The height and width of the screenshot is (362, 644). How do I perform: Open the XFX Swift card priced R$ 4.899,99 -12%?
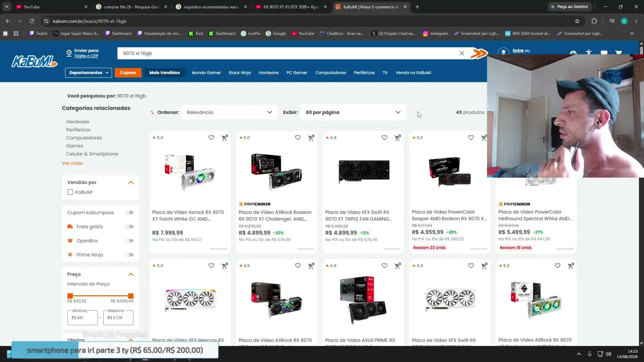[x=363, y=191]
